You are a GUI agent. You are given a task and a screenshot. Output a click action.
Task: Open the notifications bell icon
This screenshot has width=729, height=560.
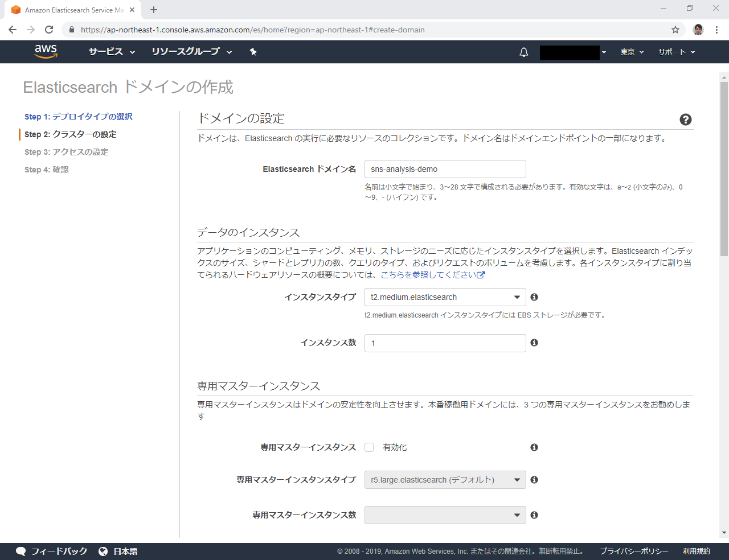(x=524, y=52)
